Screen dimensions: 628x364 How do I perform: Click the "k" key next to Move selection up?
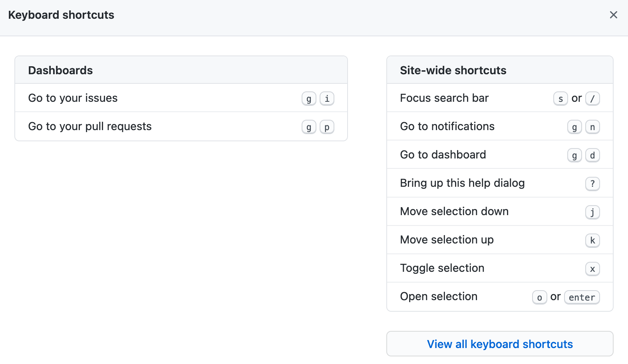pyautogui.click(x=592, y=240)
